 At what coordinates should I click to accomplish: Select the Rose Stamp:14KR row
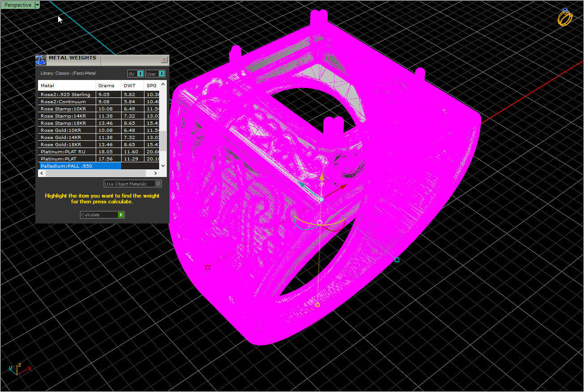click(99, 116)
